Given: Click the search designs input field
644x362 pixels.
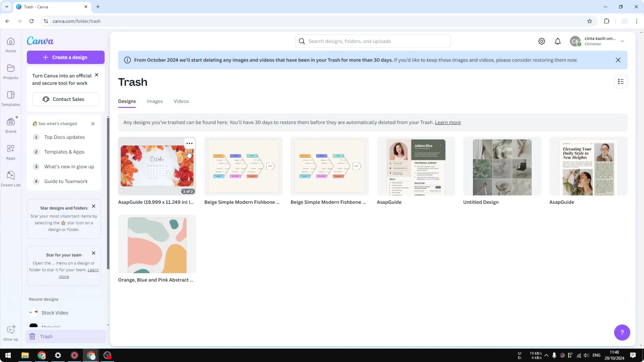Looking at the screenshot, I should point(373,41).
